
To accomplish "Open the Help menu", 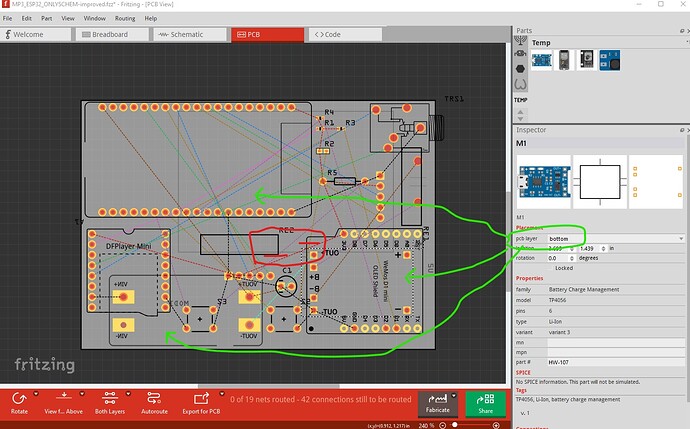I will tap(151, 18).
